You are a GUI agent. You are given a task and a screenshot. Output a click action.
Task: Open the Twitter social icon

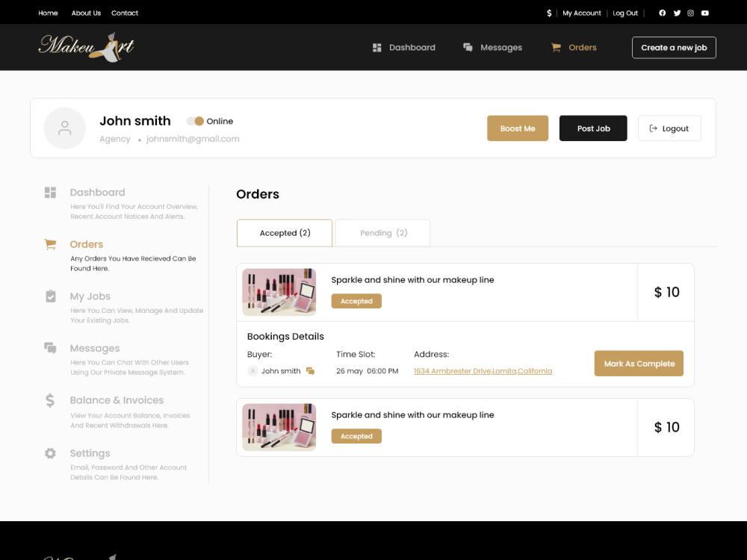677,13
